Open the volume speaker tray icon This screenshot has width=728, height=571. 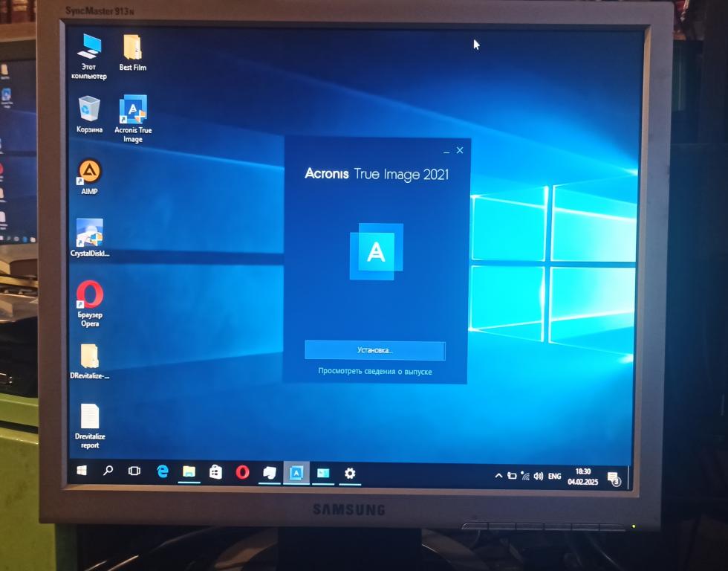click(x=539, y=477)
